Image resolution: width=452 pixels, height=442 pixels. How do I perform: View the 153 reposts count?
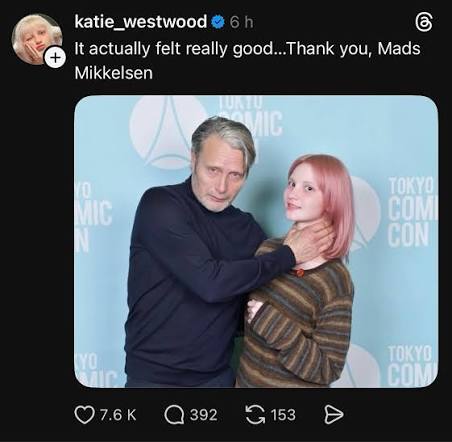pyautogui.click(x=283, y=415)
